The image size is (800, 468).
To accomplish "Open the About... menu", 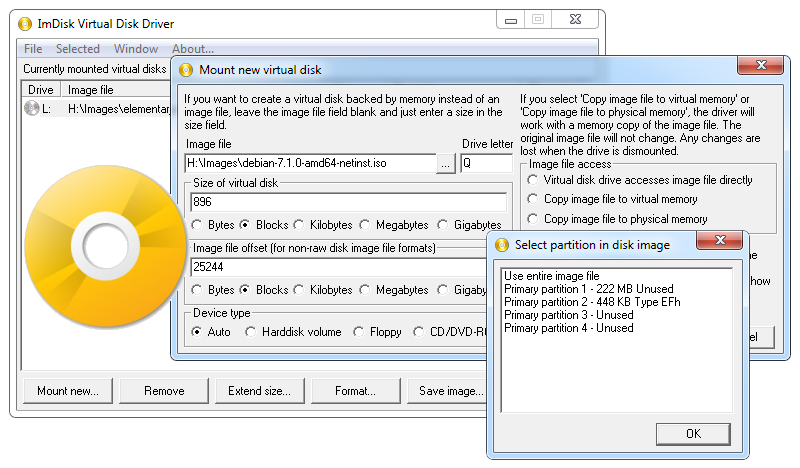I will [193, 49].
